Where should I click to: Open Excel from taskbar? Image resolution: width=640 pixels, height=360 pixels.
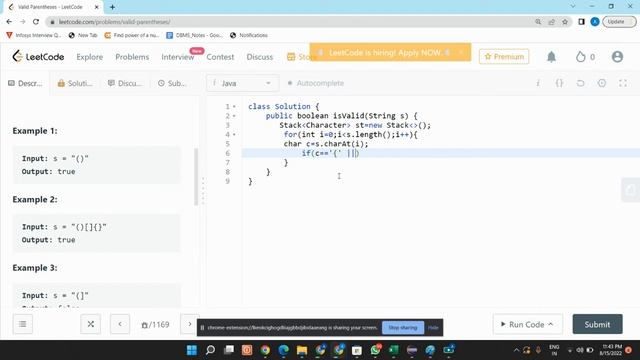click(393, 350)
